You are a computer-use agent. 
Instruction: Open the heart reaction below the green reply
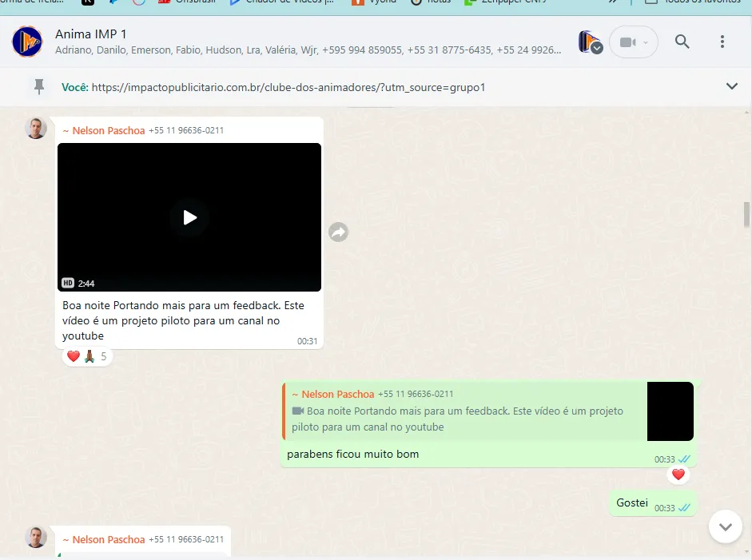[678, 475]
